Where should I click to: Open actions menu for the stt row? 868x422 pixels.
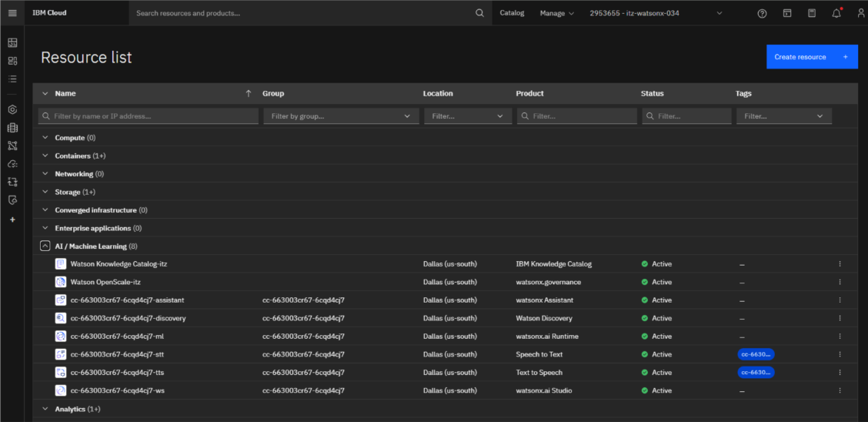point(840,354)
